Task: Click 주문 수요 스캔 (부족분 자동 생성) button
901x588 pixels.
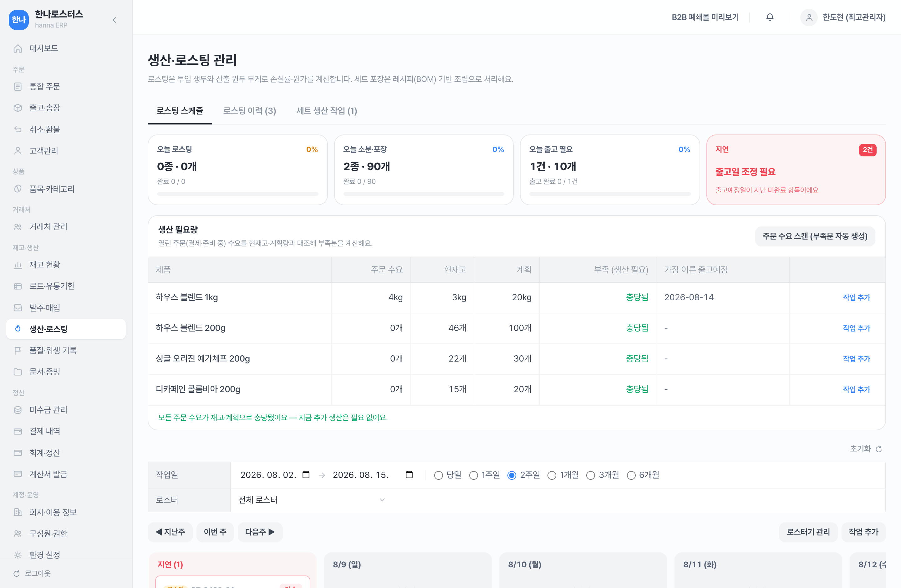Action: (x=815, y=236)
